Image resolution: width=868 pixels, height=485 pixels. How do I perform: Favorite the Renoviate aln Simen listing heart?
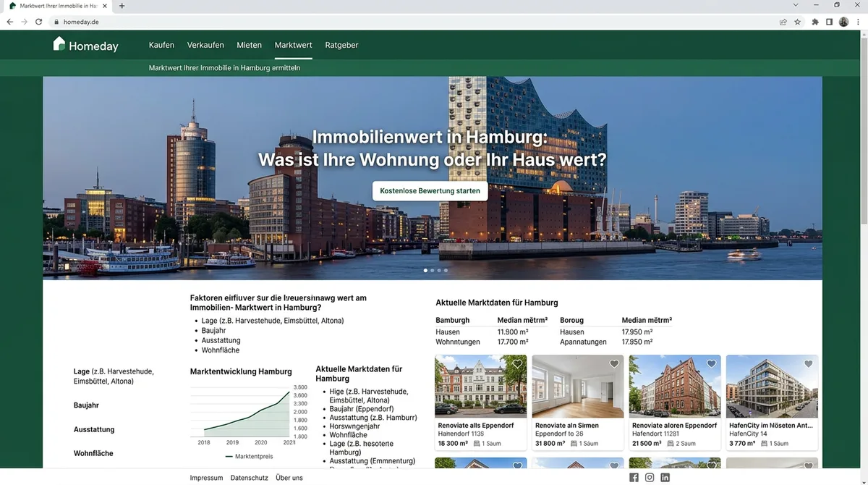pyautogui.click(x=614, y=363)
